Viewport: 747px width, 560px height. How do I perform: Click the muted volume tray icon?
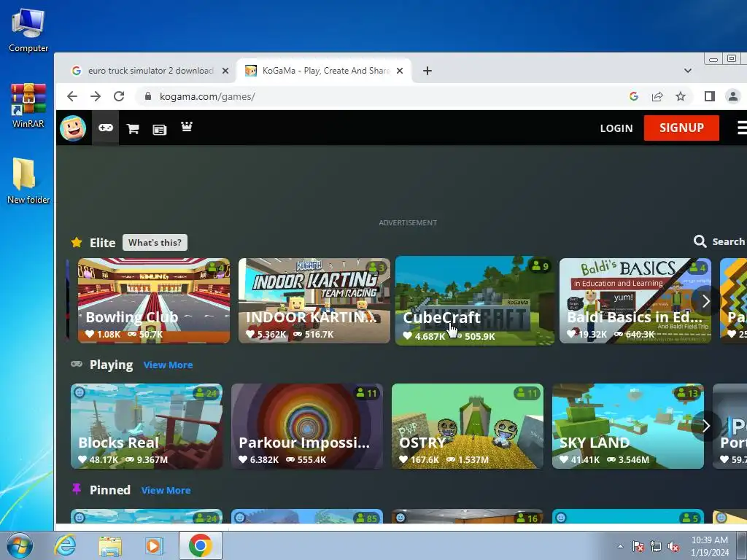(673, 546)
